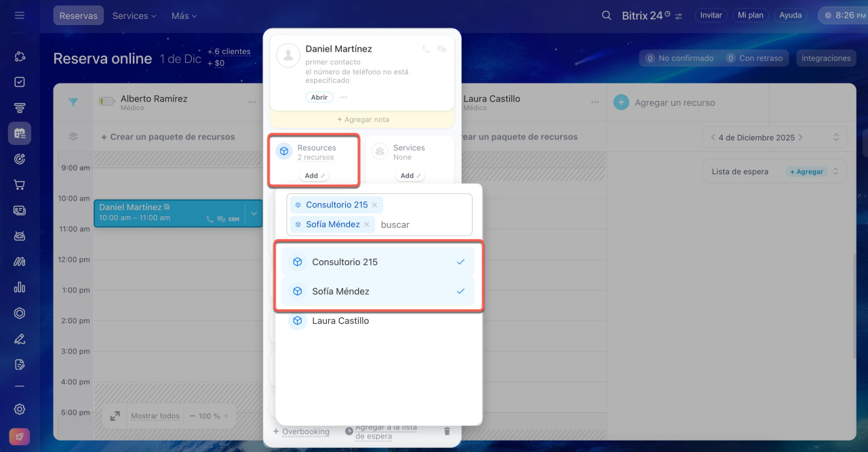
Task: Click the filter funnel icon in schedule
Action: [73, 102]
